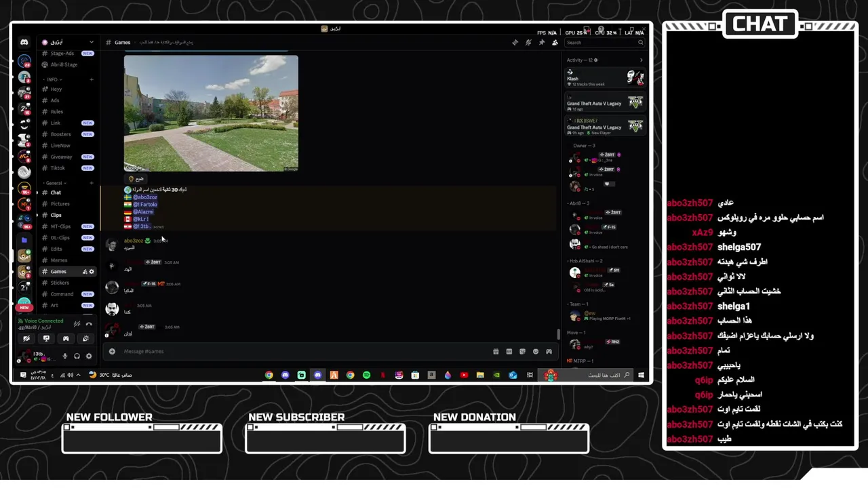Add channel to INFO category

click(92, 79)
